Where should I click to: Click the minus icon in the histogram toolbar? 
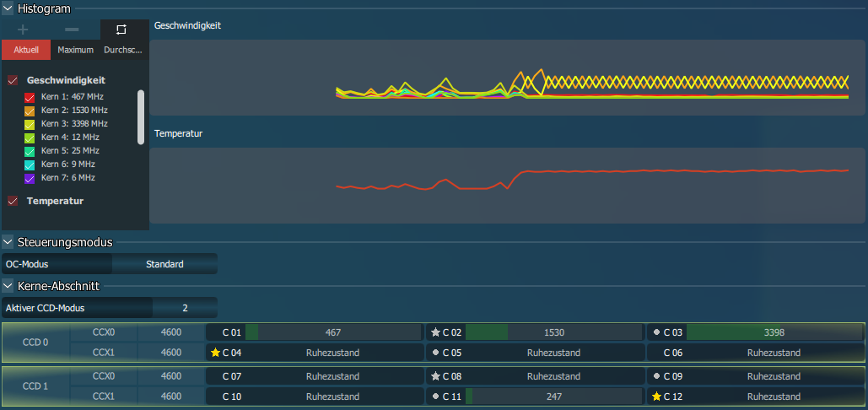(72, 30)
